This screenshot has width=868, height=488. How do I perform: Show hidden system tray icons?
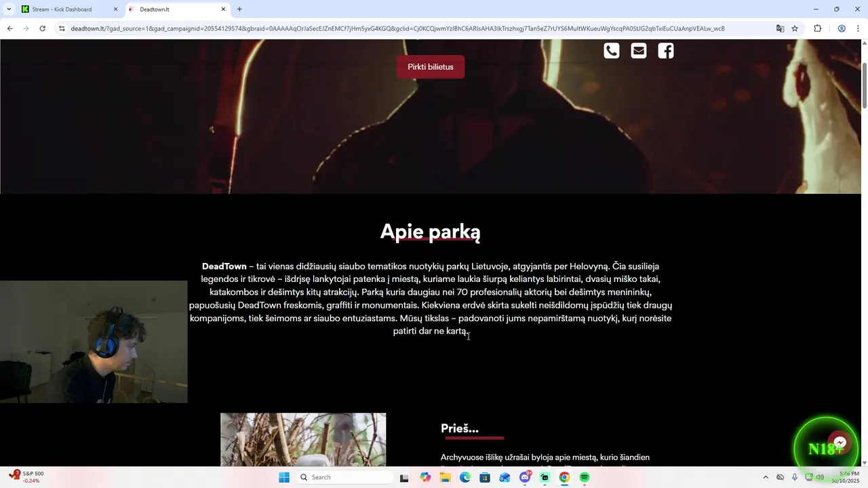pos(766,477)
